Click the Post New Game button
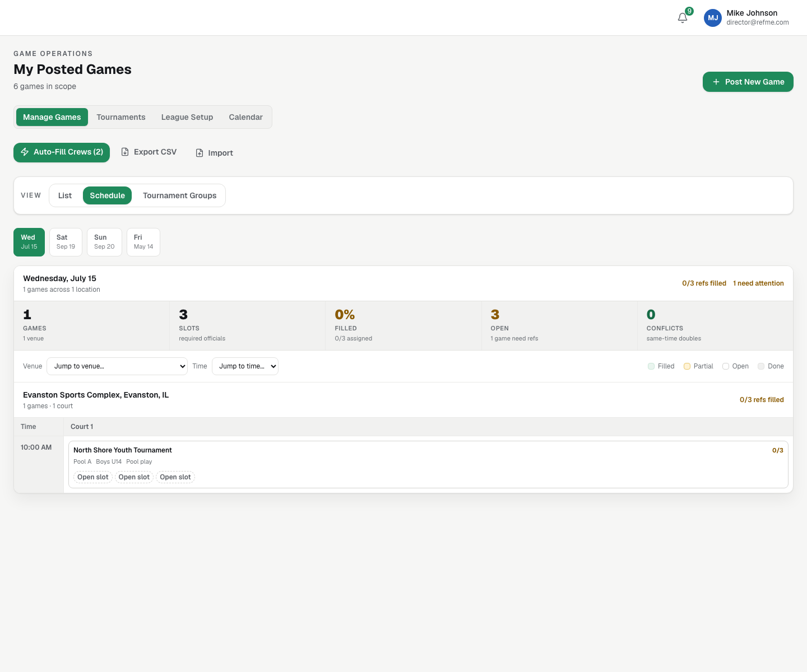 pos(748,82)
